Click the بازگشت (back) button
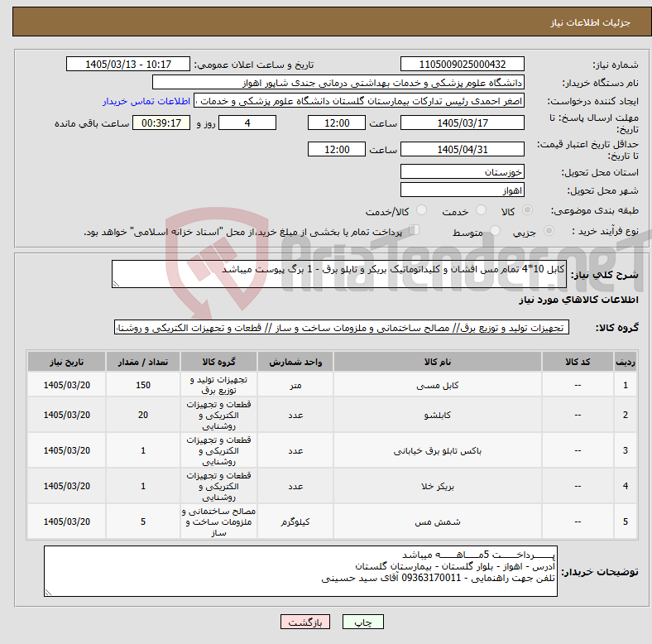This screenshot has height=644, width=652. click(x=304, y=622)
